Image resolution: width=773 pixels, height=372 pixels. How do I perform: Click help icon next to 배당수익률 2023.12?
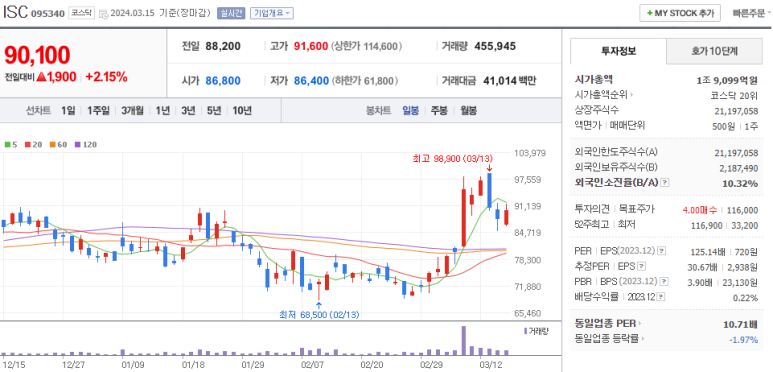pyautogui.click(x=661, y=297)
